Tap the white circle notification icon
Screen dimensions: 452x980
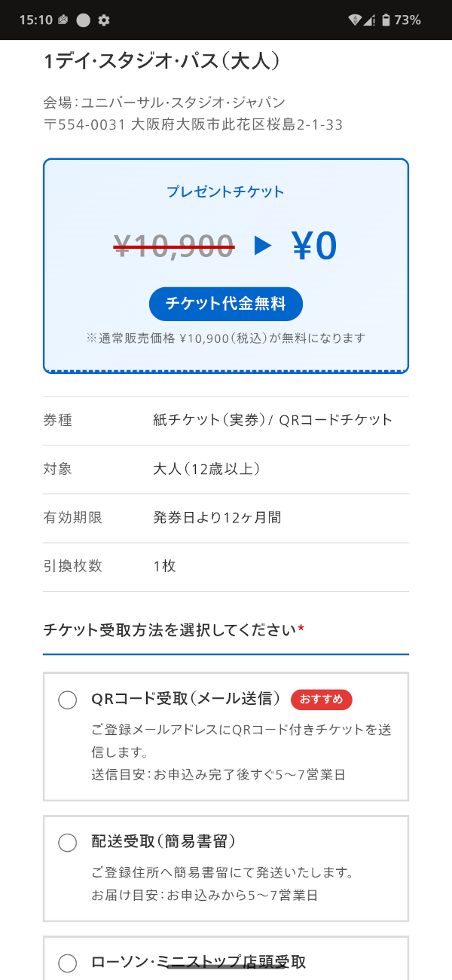pos(83,20)
